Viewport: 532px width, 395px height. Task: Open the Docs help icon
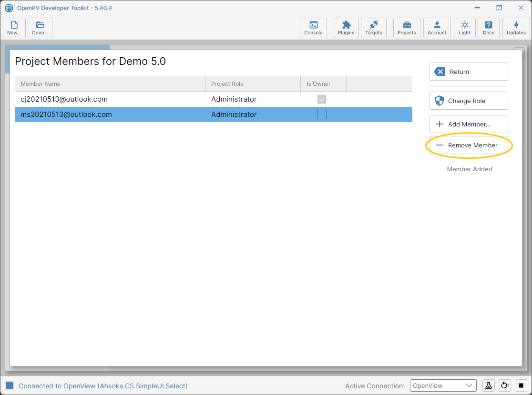click(x=489, y=28)
